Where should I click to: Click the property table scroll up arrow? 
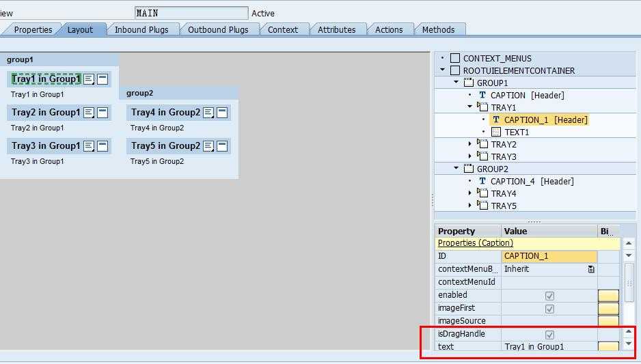pos(628,244)
